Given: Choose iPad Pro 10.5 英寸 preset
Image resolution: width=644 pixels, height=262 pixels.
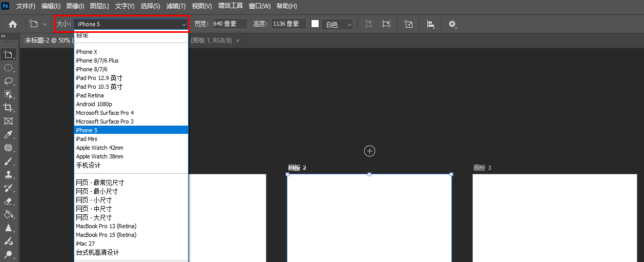Looking at the screenshot, I should coord(131,87).
